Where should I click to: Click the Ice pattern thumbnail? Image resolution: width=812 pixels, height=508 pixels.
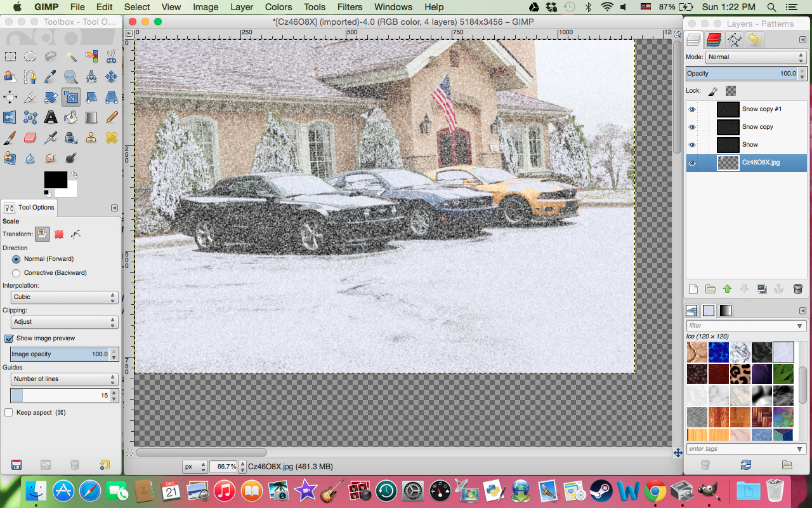(x=783, y=352)
